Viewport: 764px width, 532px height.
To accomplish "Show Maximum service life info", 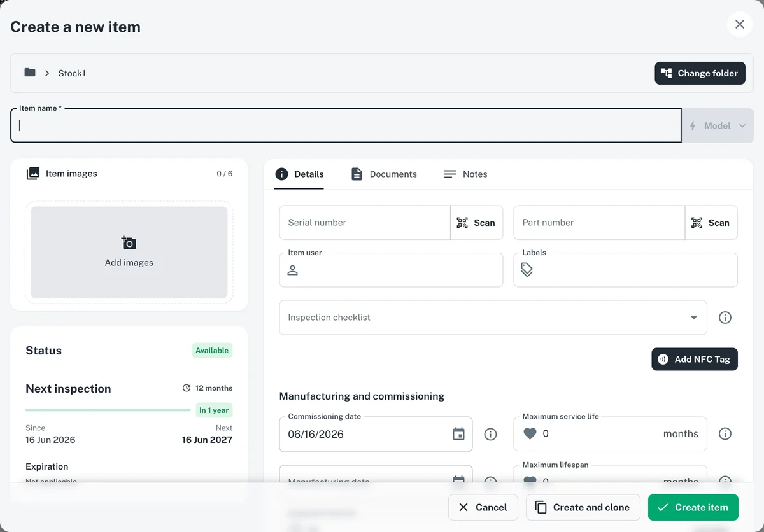I will click(x=725, y=434).
